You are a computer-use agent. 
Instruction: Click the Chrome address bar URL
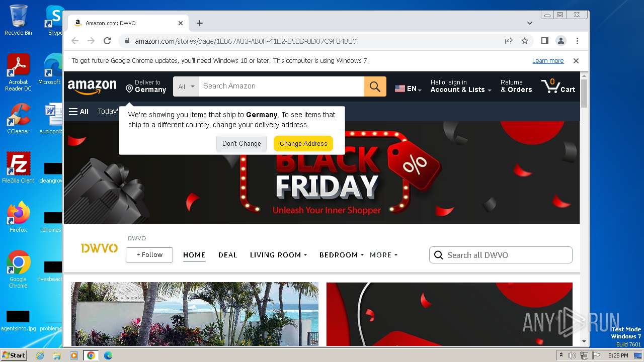tap(246, 41)
